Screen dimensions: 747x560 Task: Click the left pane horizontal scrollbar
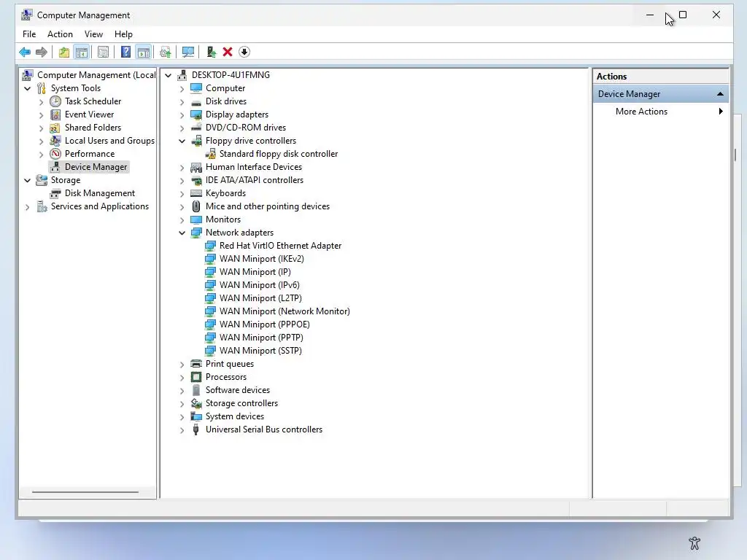(x=85, y=492)
